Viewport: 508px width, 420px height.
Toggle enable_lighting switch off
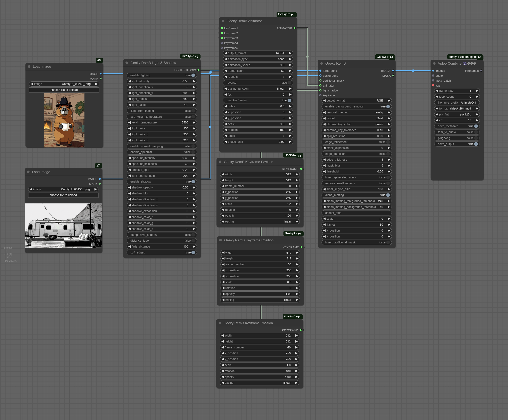tap(193, 75)
